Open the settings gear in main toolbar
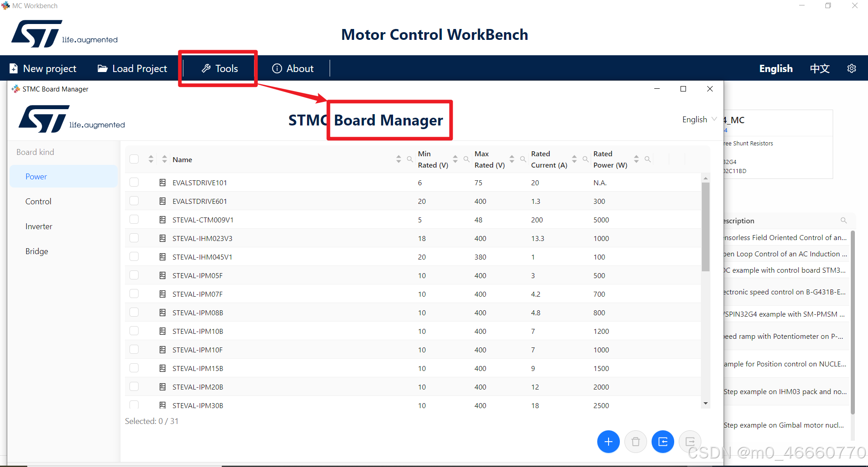 [x=851, y=68]
